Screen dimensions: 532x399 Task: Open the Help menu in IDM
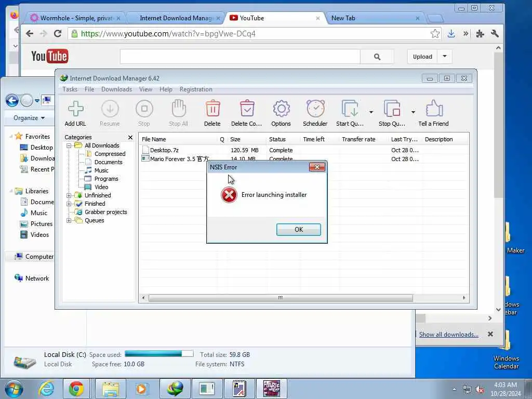(166, 89)
